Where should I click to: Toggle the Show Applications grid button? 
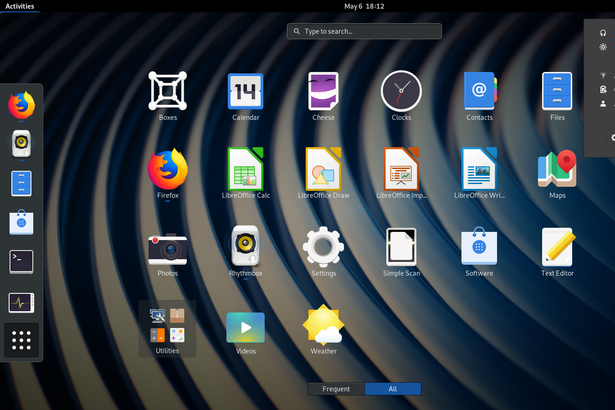[22, 340]
